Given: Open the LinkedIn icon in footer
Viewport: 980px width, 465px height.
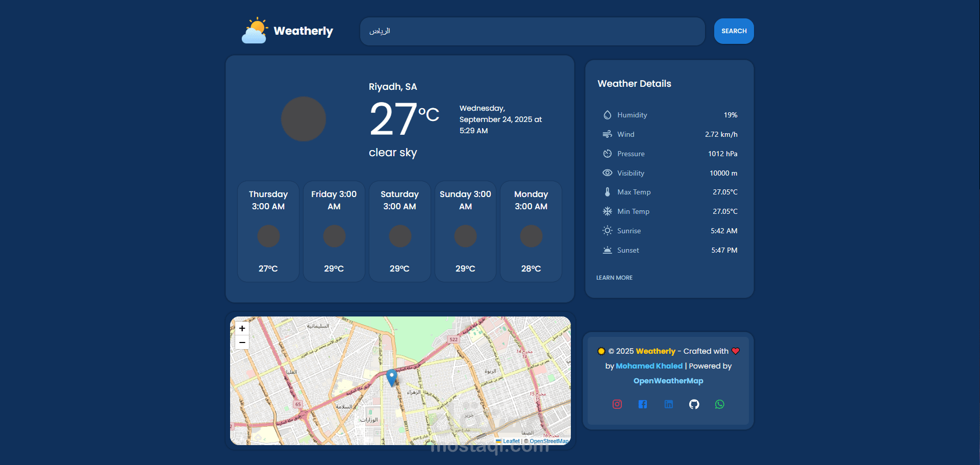Looking at the screenshot, I should click(668, 404).
